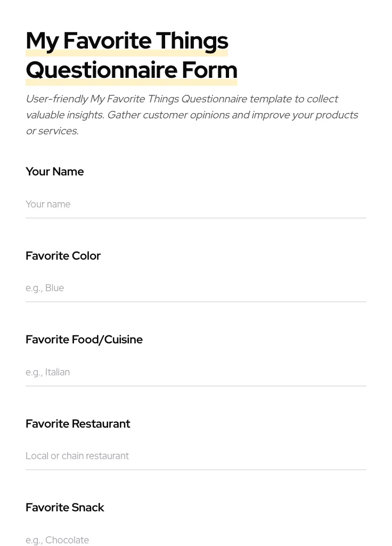This screenshot has width=392, height=546.
Task: Click the "e.g., Italian" cuisine input
Action: pyautogui.click(x=196, y=372)
